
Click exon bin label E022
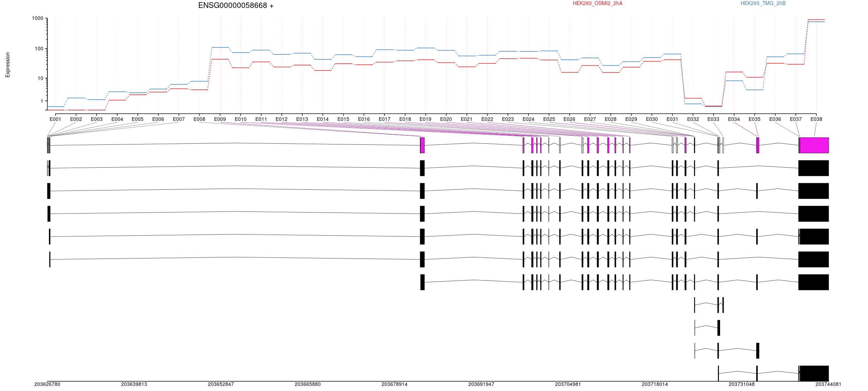(x=487, y=119)
